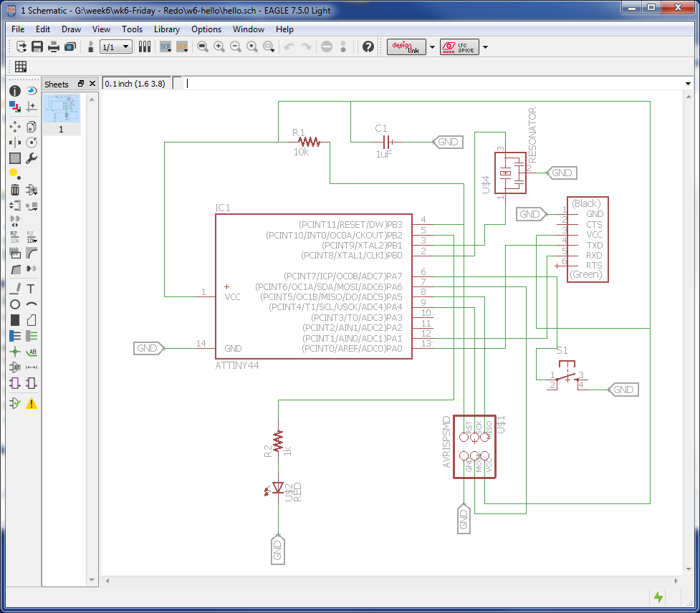Image resolution: width=700 pixels, height=613 pixels.
Task: Open the Errors warning triangle
Action: pyautogui.click(x=32, y=403)
